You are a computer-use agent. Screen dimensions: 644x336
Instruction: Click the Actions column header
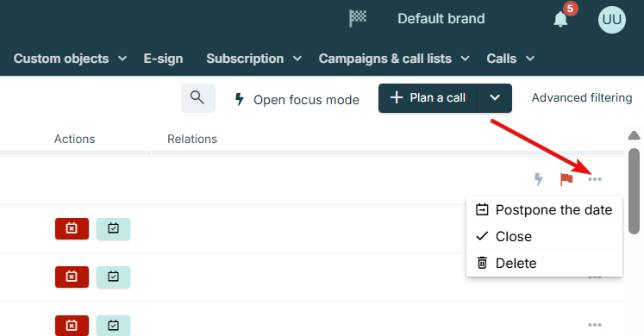pos(74,139)
